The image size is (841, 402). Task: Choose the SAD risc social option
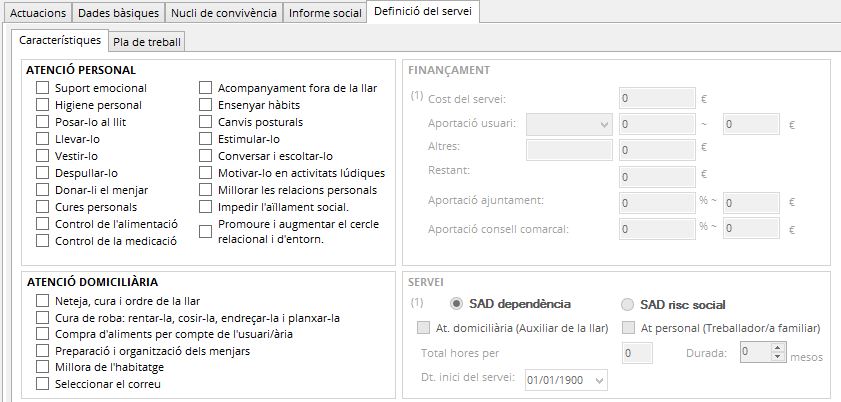[x=628, y=304]
